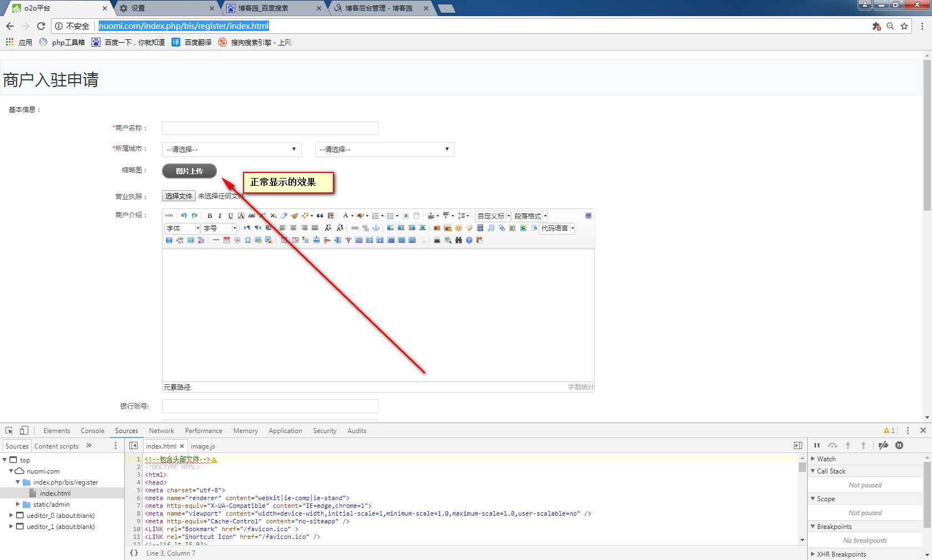
Task: Open the 字体 font family dropdown
Action: (x=183, y=228)
